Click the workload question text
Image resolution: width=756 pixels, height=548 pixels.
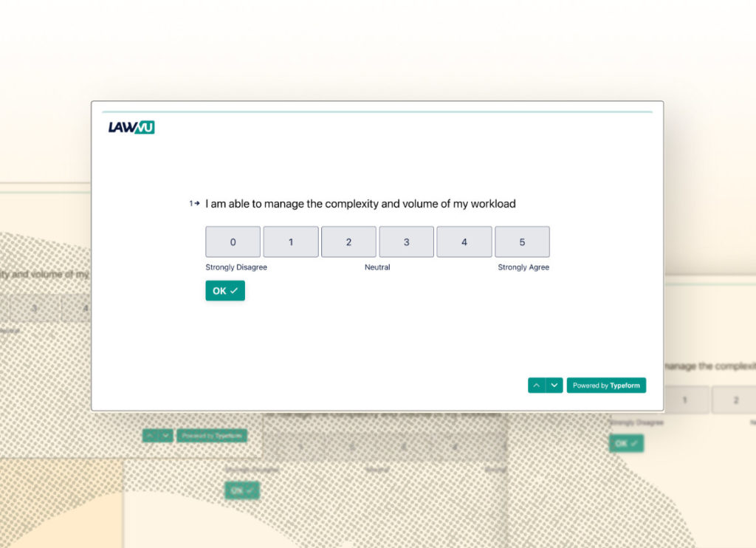click(x=360, y=204)
